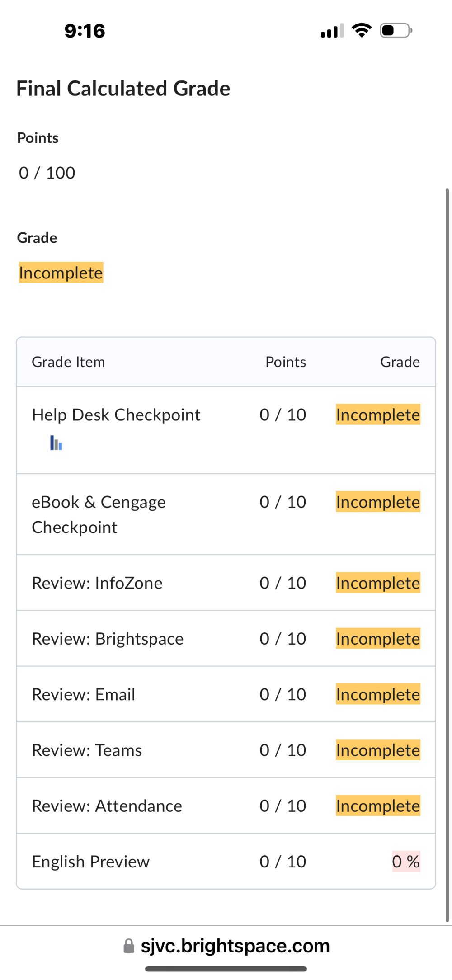The image size is (452, 980).
Task: Tap the Wi-Fi icon in the status bar
Action: coord(362,30)
